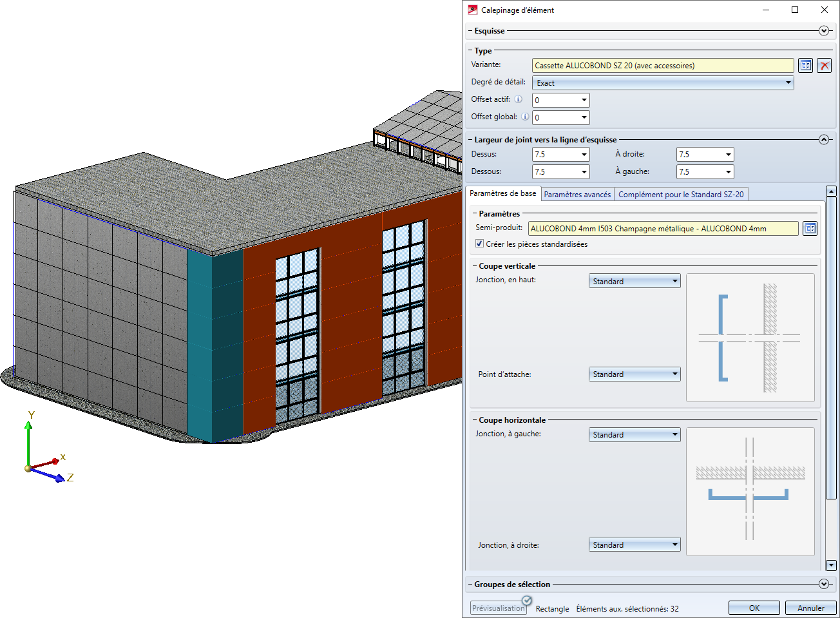This screenshot has height=618, width=840.
Task: Click the scroll down arrow of parameters panel
Action: pos(831,565)
